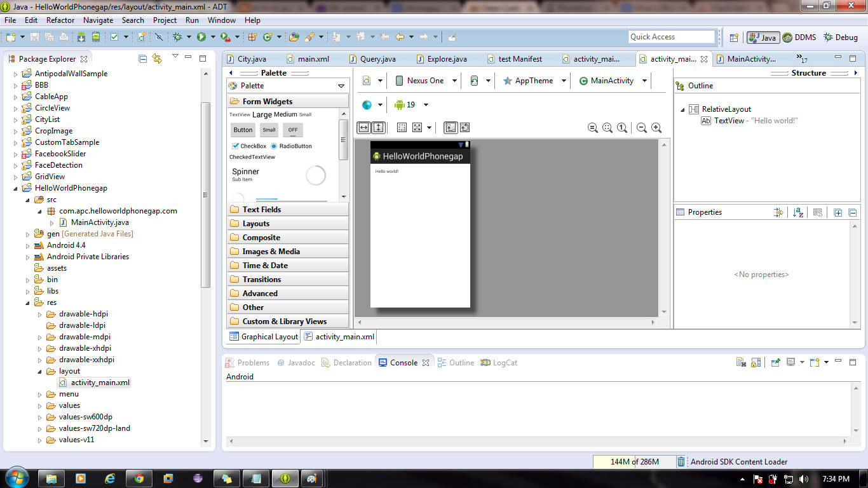Open the Nexus One device dropdown
The height and width of the screenshot is (488, 868).
tap(426, 81)
